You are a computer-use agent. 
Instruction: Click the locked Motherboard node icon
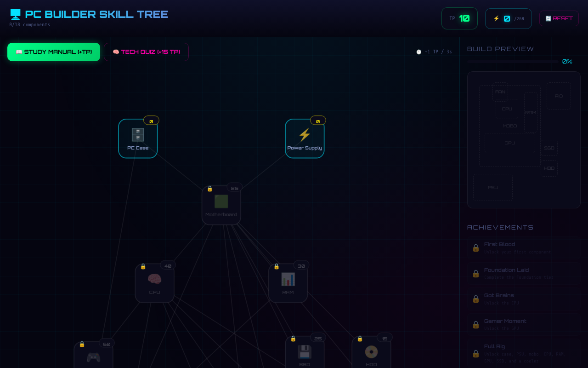(x=221, y=201)
